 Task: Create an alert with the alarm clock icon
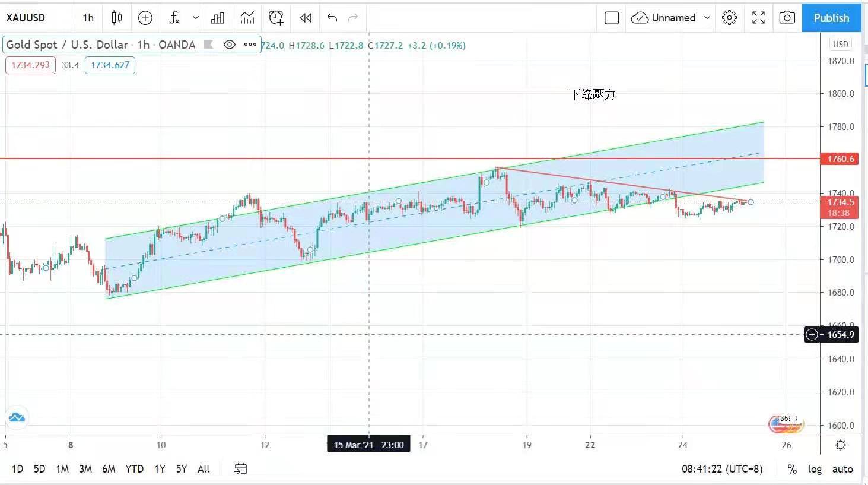point(276,18)
